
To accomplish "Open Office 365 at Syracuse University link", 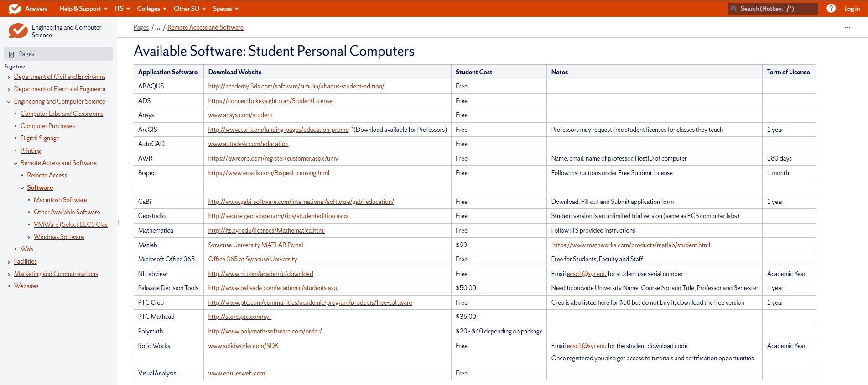I will (x=253, y=259).
